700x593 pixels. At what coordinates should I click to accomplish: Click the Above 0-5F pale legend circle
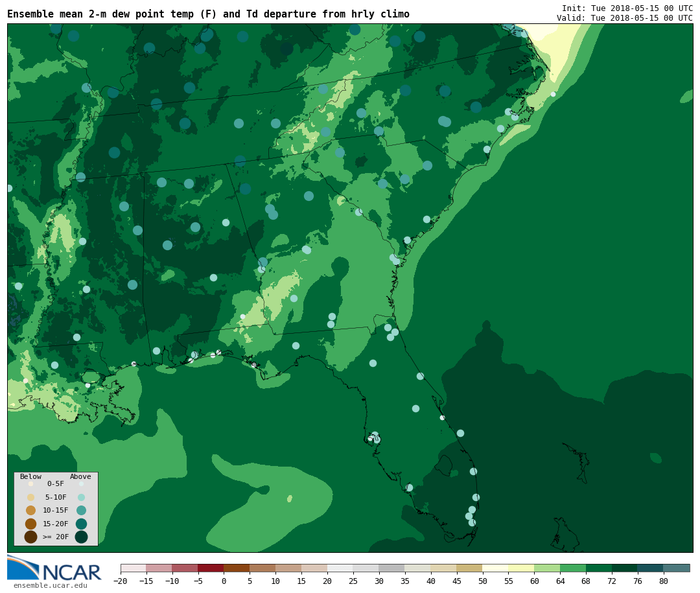tap(81, 484)
